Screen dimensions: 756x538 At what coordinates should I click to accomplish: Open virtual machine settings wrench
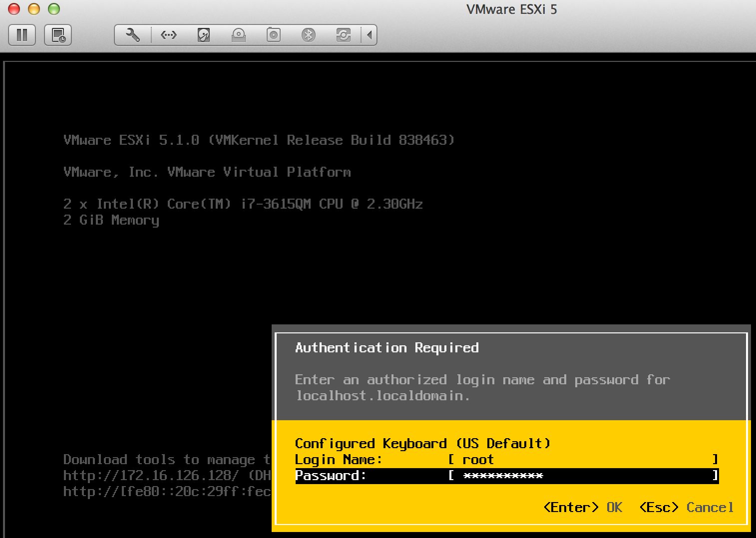pos(133,35)
